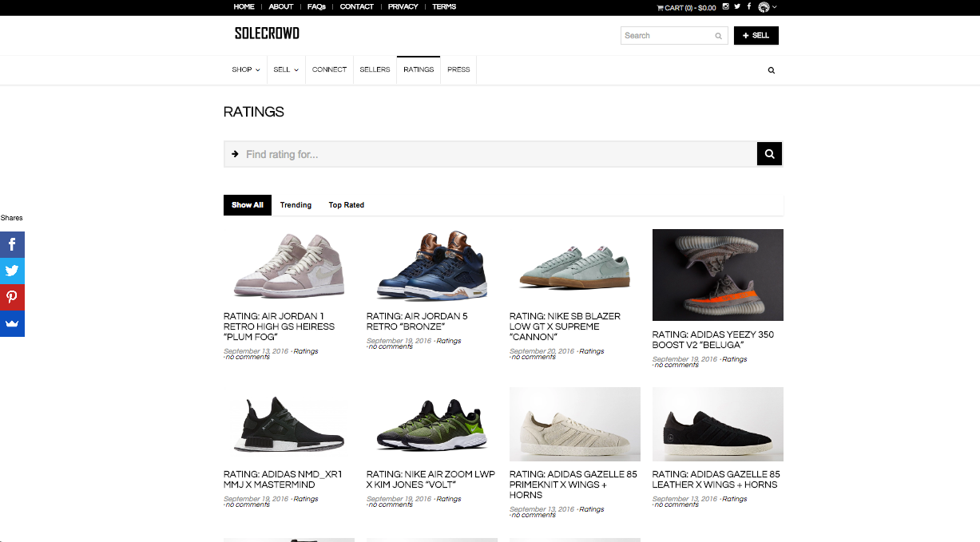Click the + SELL button
980x542 pixels.
(x=756, y=35)
